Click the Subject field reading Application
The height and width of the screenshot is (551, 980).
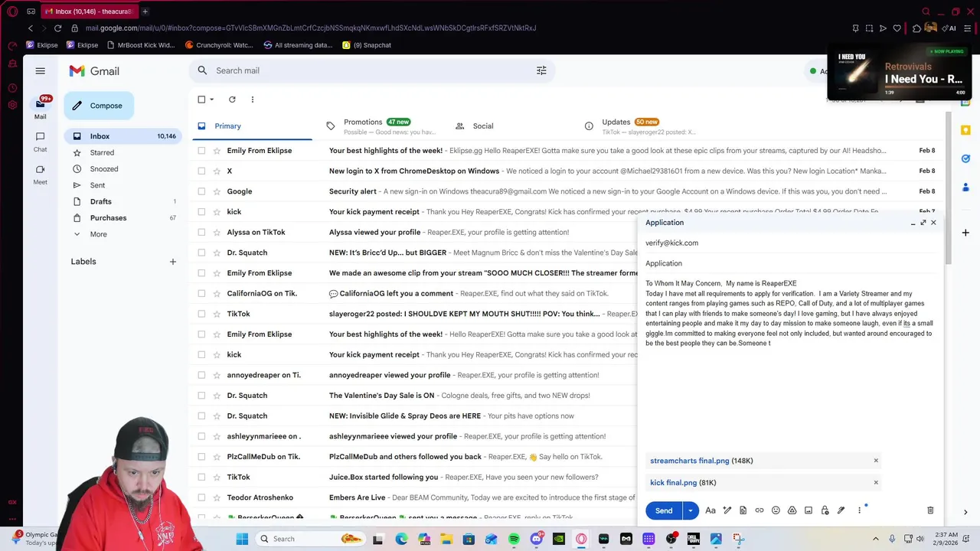[x=791, y=263]
